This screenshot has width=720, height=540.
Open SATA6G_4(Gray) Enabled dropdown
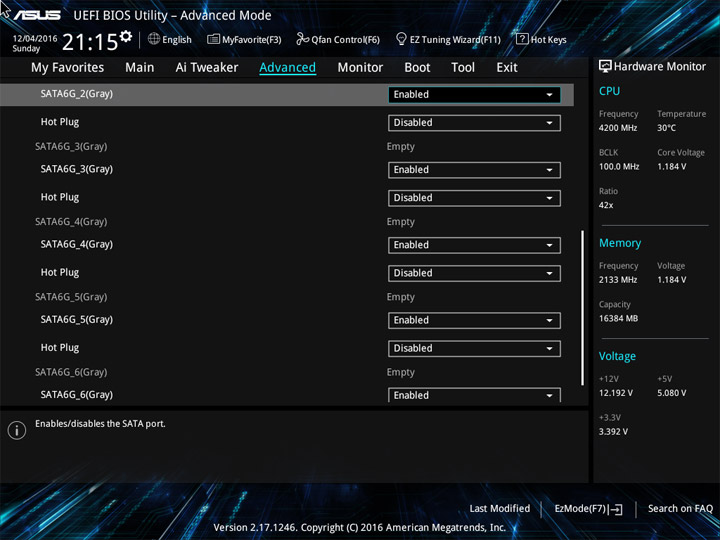pyautogui.click(x=474, y=245)
